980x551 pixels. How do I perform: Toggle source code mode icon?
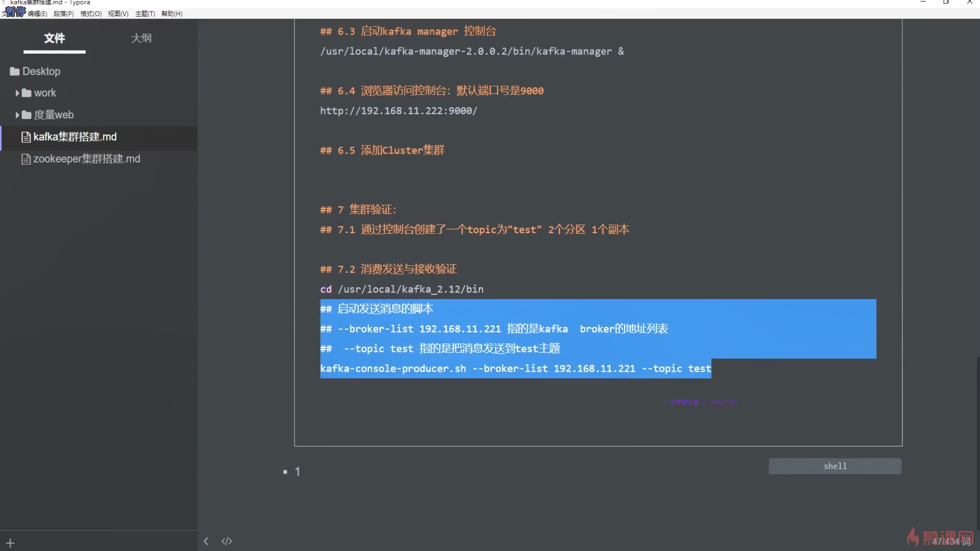coord(227,541)
